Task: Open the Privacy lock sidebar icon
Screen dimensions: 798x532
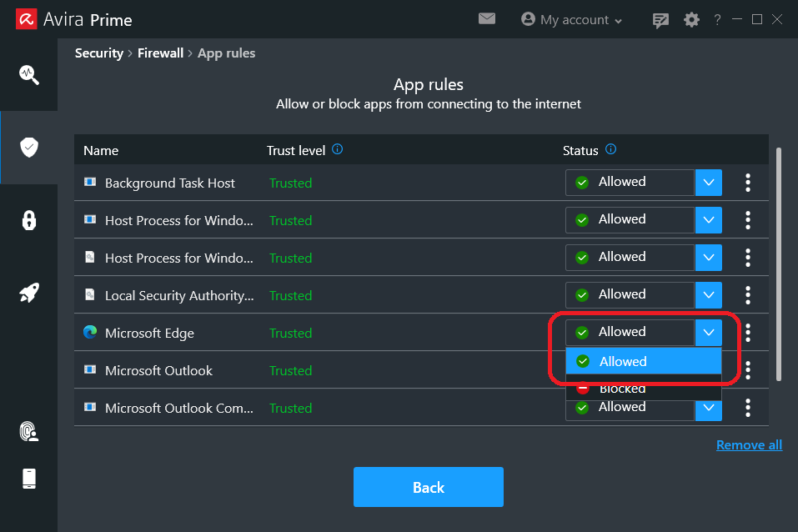Action: (29, 220)
